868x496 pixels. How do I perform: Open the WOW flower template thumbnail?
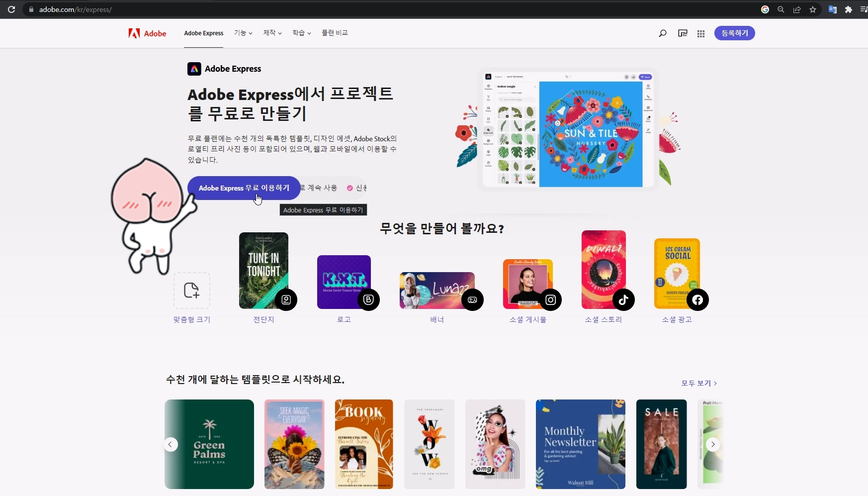[430, 444]
